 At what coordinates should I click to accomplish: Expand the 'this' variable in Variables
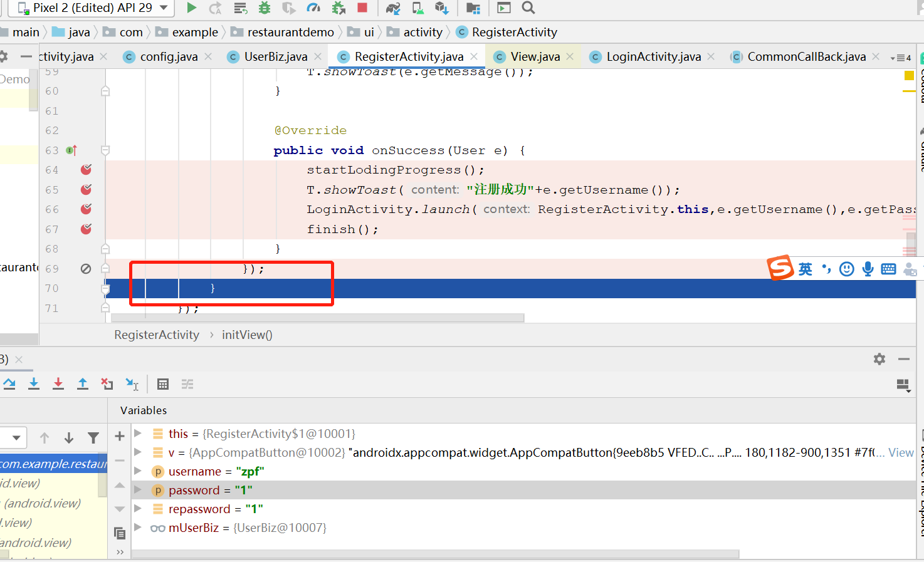(x=138, y=434)
